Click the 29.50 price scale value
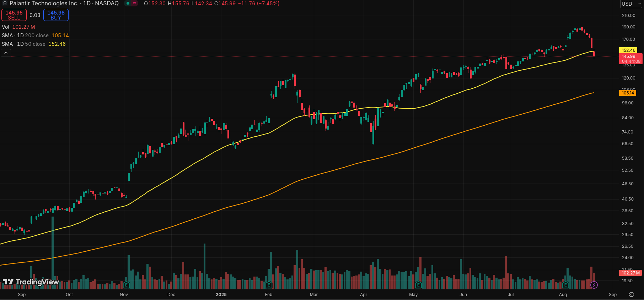644x300 pixels. point(628,235)
